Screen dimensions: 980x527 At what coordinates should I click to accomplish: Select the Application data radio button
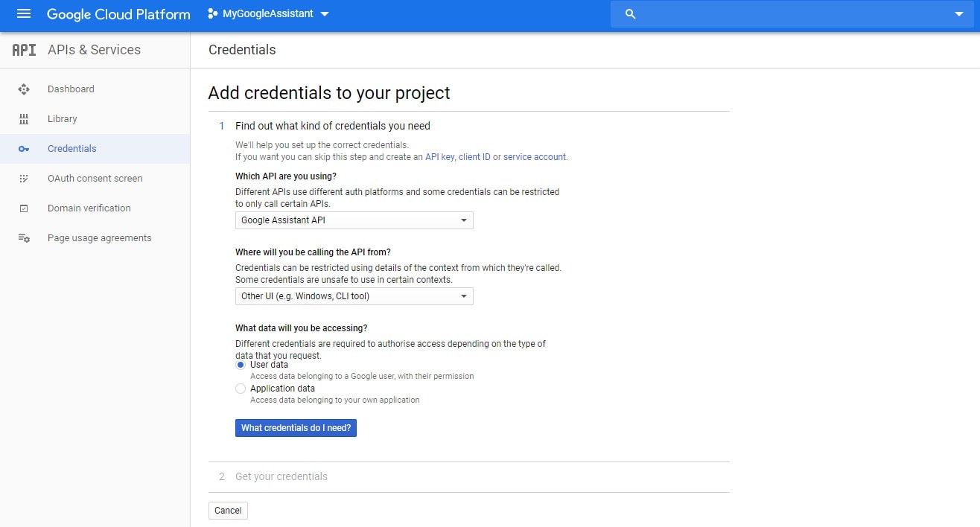tap(241, 389)
